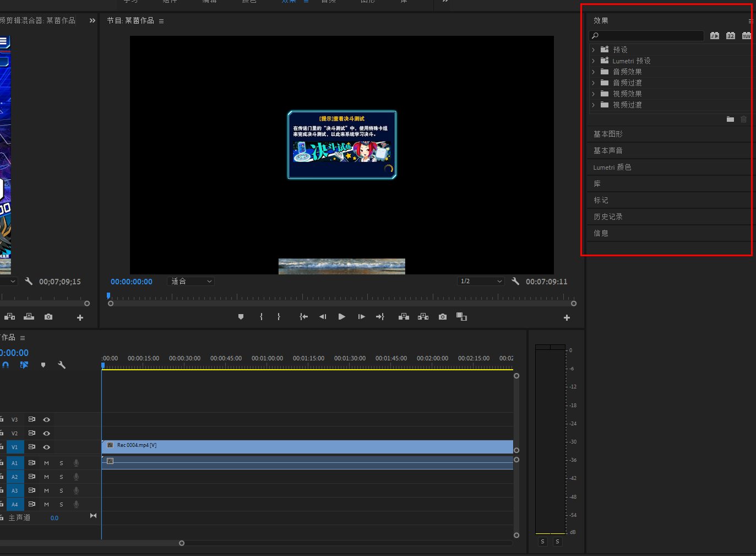Viewport: 756px width, 556px height.
Task: Open the 历史记录 panel
Action: 608,217
